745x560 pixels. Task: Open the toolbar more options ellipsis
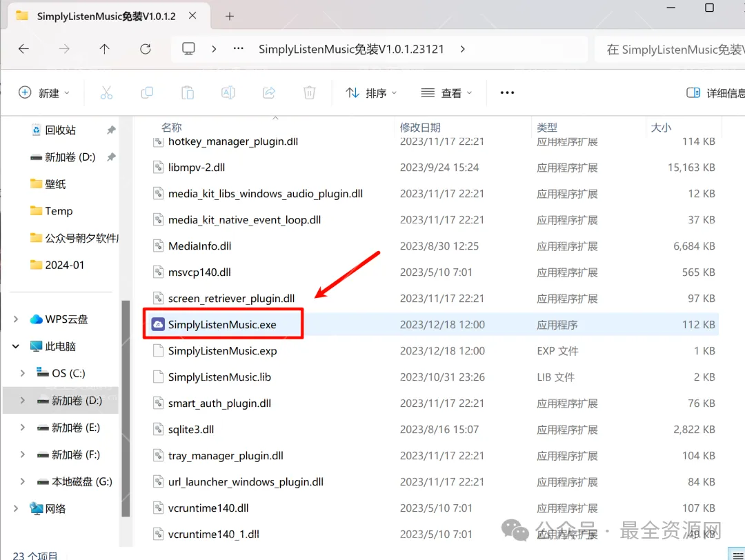click(x=507, y=92)
